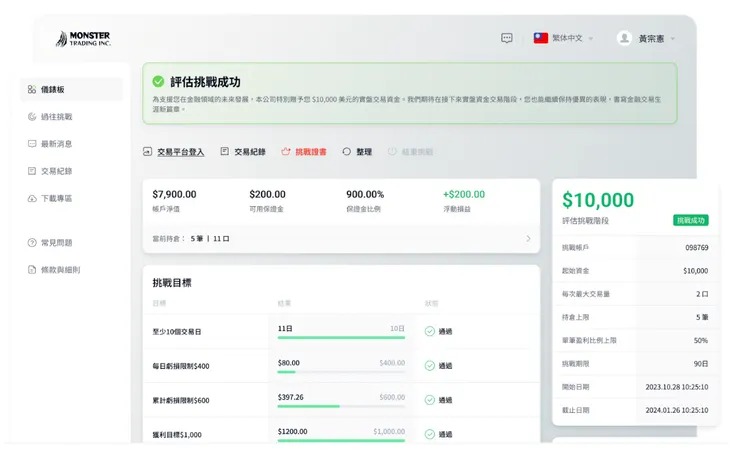Open the 交易平台登入 link text
Viewport: 740px width, 457px height.
[181, 152]
